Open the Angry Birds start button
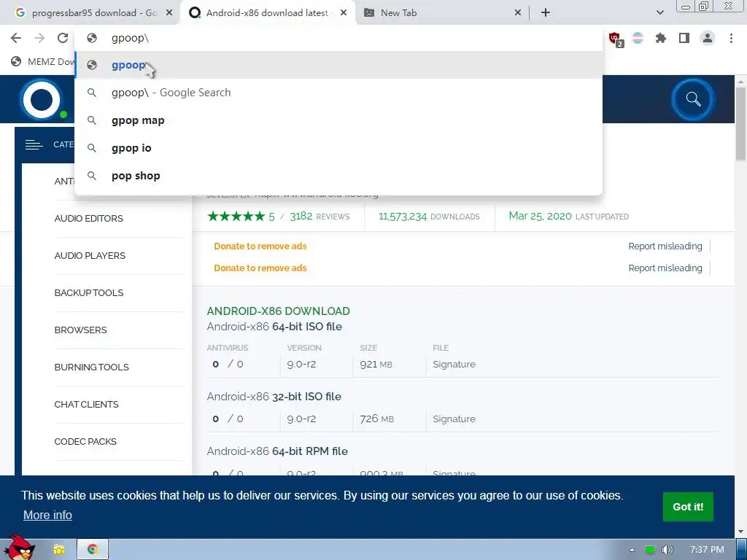Image resolution: width=747 pixels, height=560 pixels. click(x=19, y=548)
